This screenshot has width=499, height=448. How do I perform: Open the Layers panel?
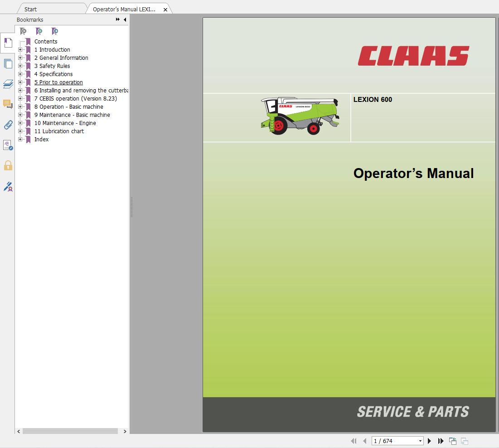(8, 84)
